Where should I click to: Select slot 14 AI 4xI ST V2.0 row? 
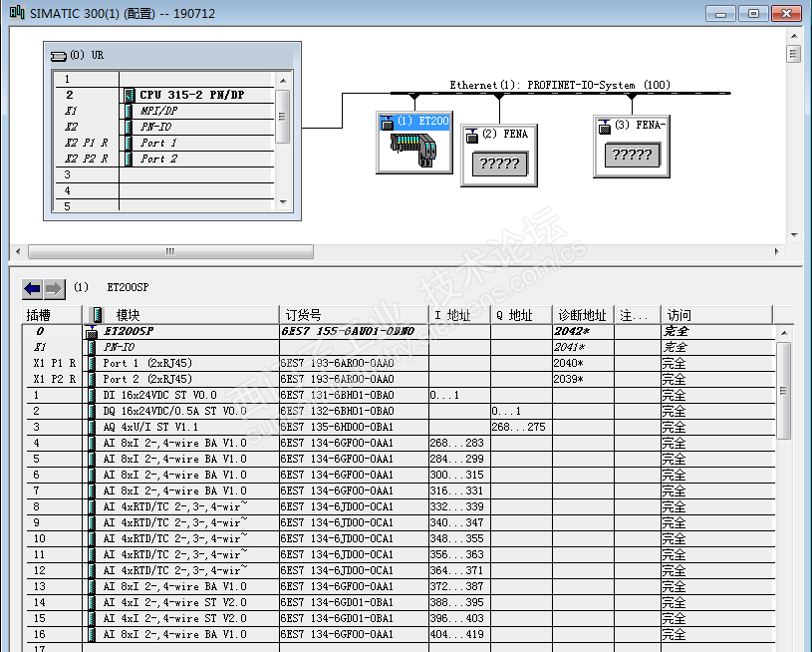[399, 603]
